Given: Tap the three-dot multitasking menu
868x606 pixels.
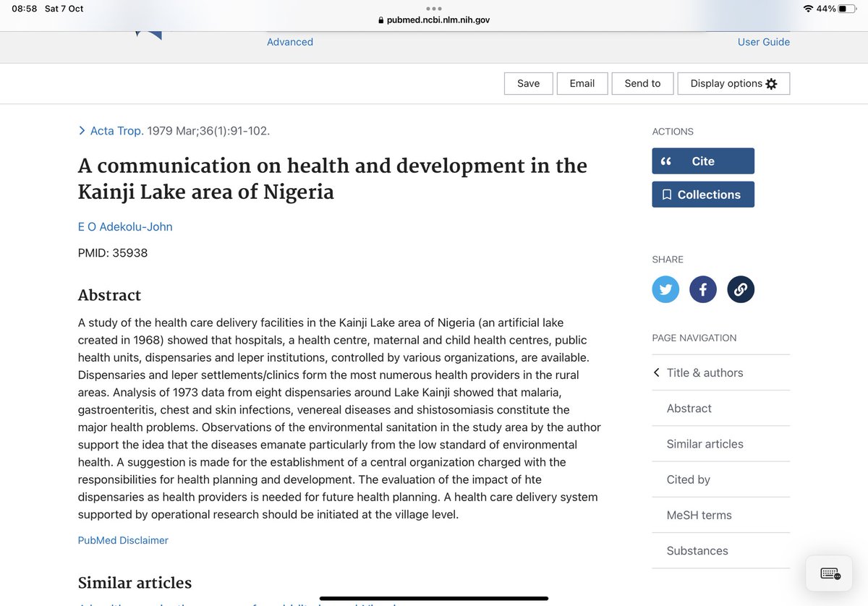Looking at the screenshot, I should 434,9.
